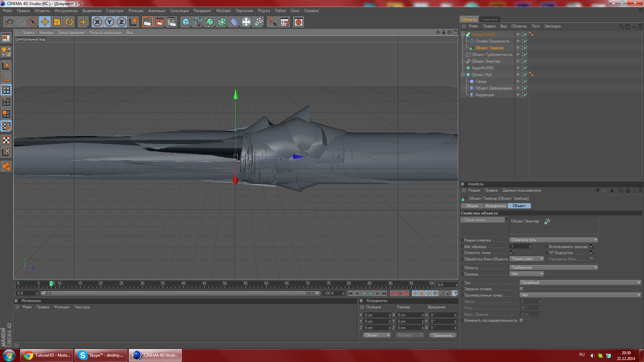644x362 pixels.
Task: Toggle the Использовать трассер checkbox
Action: pyautogui.click(x=591, y=246)
